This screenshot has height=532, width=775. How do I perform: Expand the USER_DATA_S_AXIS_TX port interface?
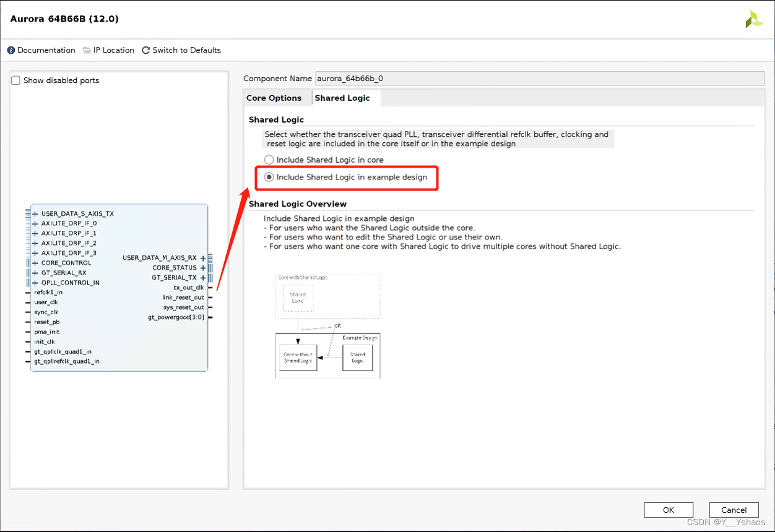pyautogui.click(x=35, y=213)
